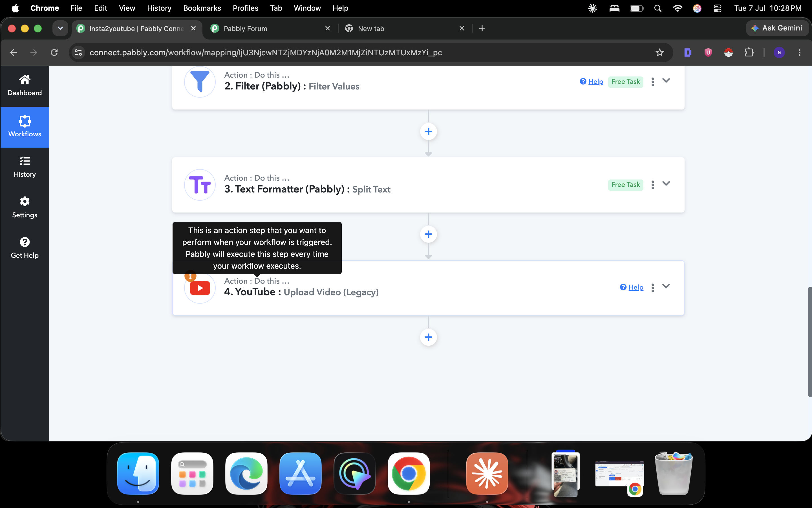Open the Chrome extensions puzzle icon
The width and height of the screenshot is (812, 508).
click(749, 52)
